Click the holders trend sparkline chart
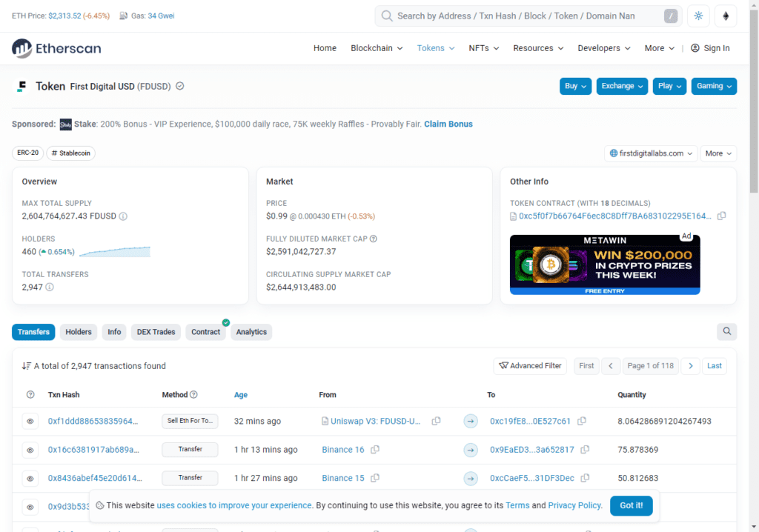This screenshot has height=532, width=759. click(115, 252)
